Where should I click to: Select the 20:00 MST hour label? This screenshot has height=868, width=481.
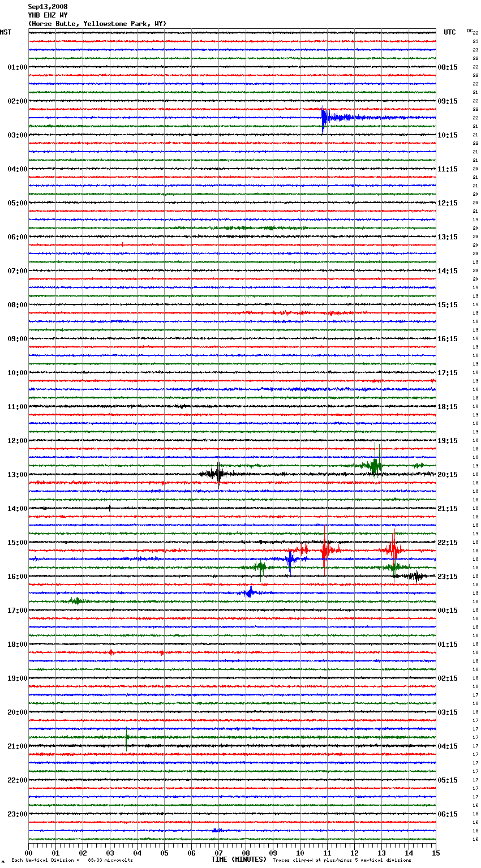[x=18, y=712]
